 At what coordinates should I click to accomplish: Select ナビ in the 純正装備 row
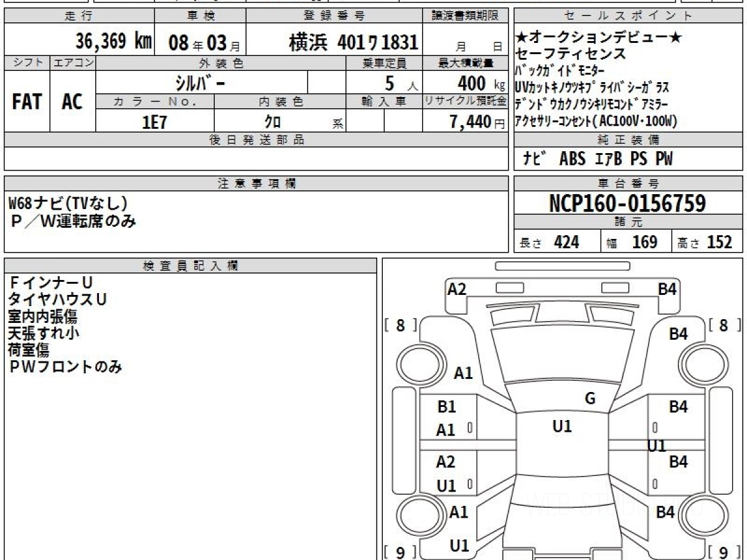pos(534,159)
